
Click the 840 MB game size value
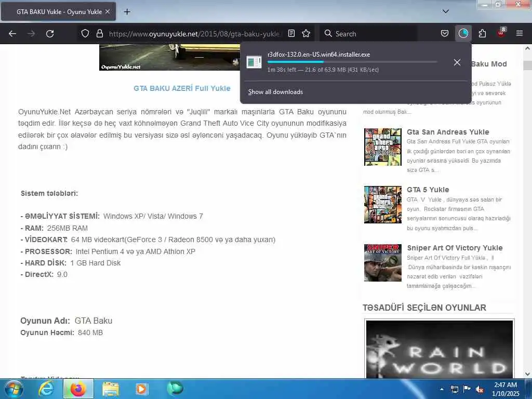(90, 333)
